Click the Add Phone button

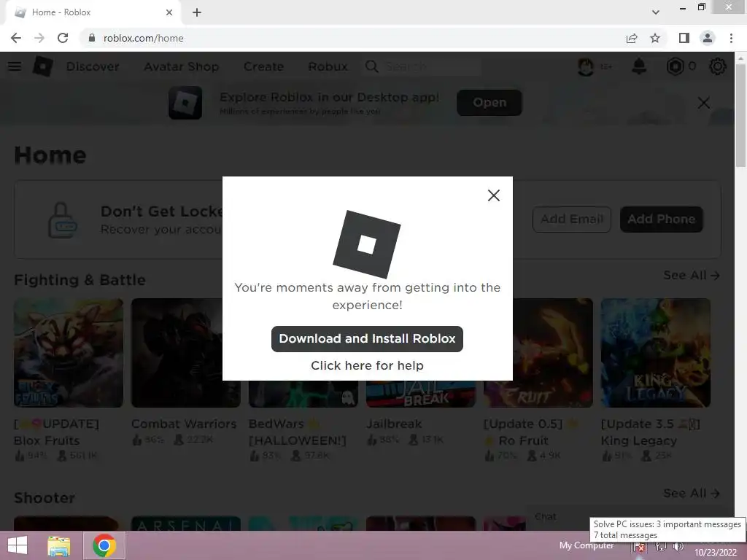[x=661, y=219]
